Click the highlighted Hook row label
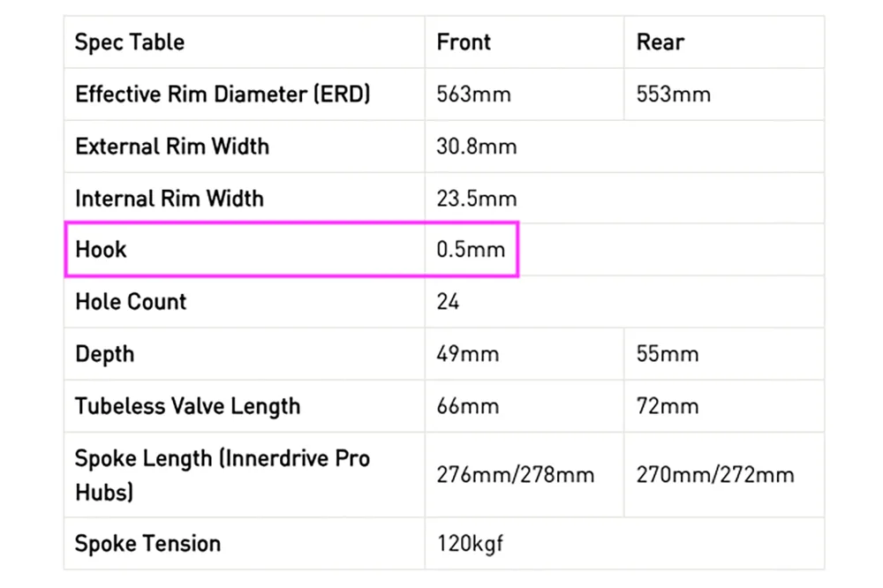Image resolution: width=883 pixels, height=588 pixels. click(101, 250)
